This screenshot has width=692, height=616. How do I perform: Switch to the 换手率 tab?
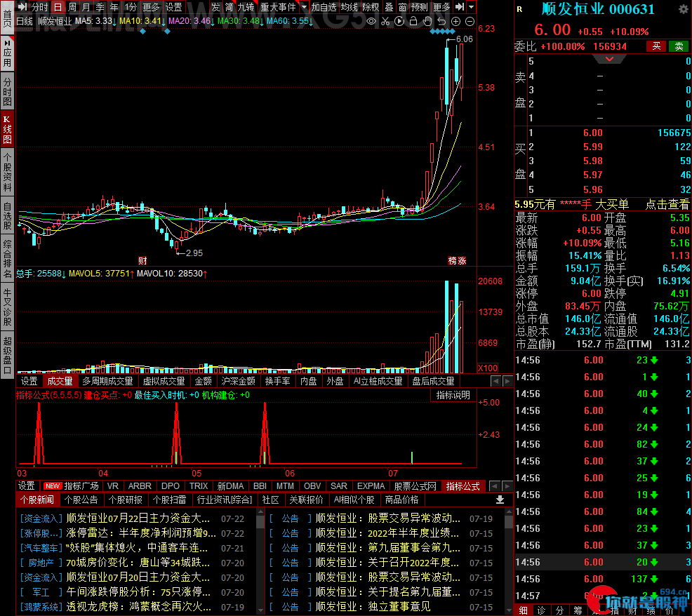tap(278, 381)
